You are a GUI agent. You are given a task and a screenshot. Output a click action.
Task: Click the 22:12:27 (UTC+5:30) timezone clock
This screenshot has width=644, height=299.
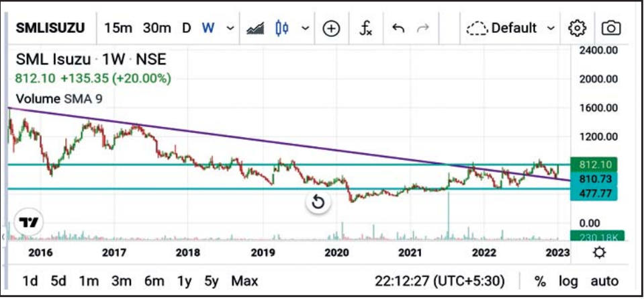click(439, 282)
